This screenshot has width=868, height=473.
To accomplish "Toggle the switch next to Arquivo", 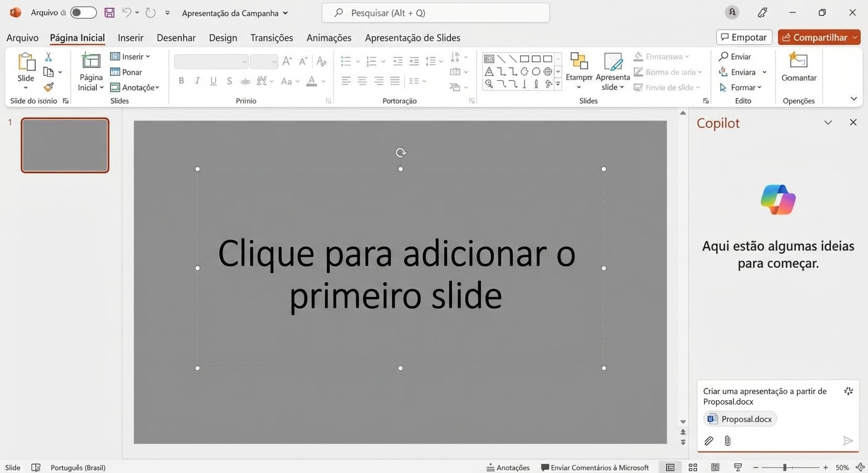I will click(x=83, y=12).
